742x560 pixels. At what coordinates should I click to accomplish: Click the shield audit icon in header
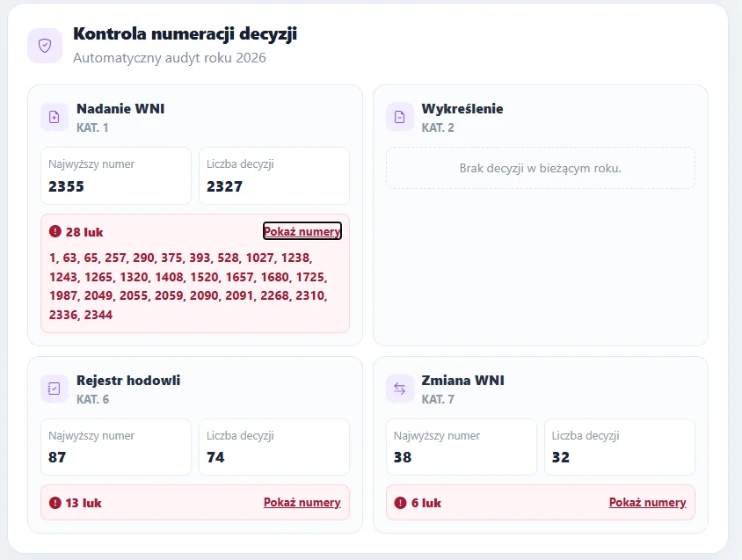click(45, 46)
